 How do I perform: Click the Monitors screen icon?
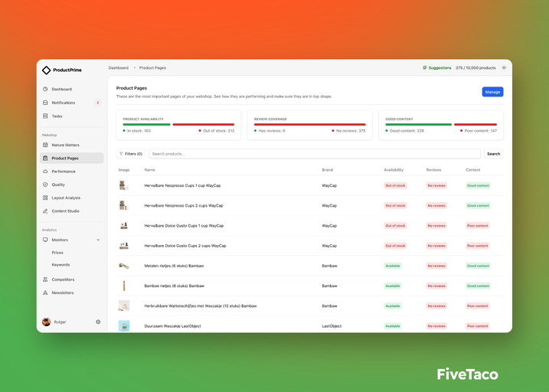click(x=45, y=240)
